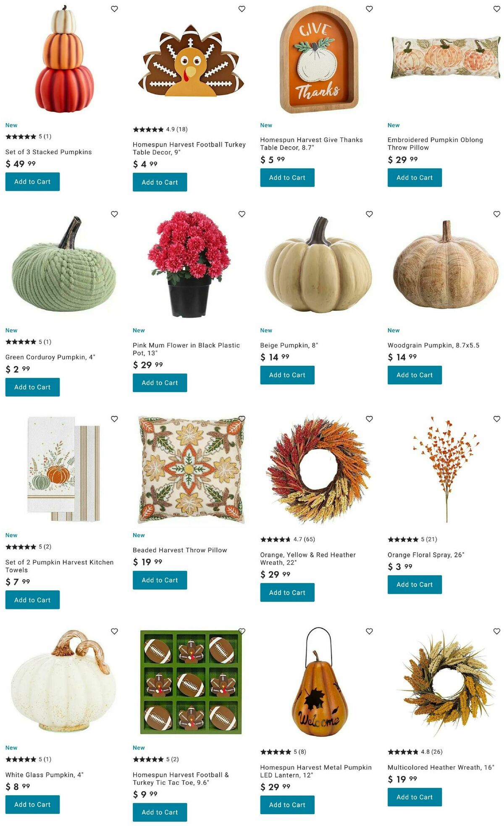This screenshot has width=504, height=826.
Task: Open Orange, Yellow & Red Heather Wreath link
Action: (307, 559)
